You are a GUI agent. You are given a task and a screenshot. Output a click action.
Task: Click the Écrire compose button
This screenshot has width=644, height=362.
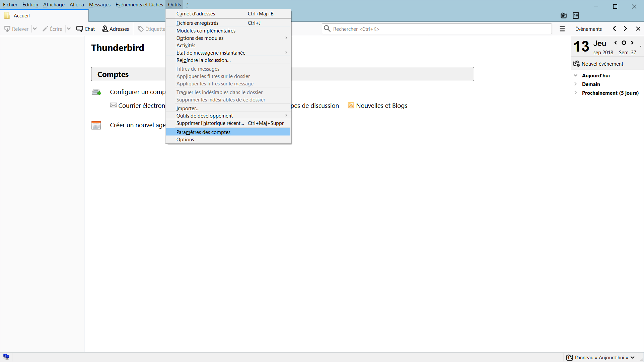[53, 29]
